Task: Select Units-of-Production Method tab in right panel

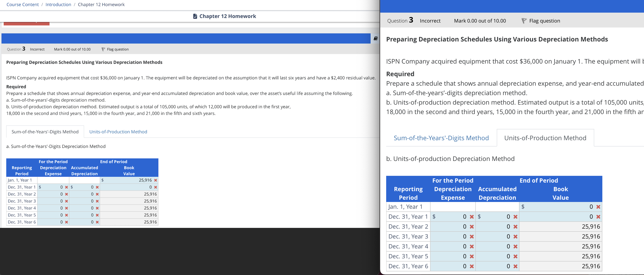Action: (x=545, y=138)
